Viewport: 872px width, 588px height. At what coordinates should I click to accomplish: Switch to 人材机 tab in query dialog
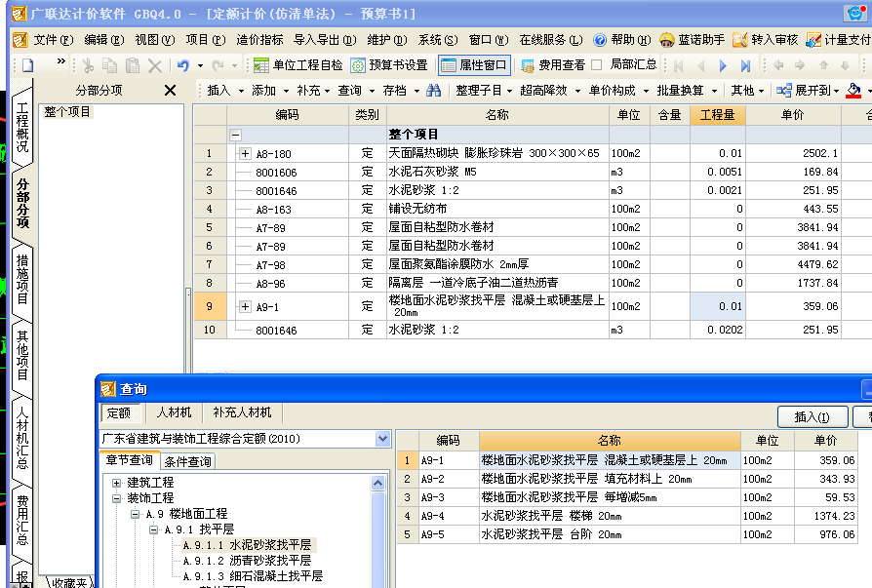point(174,412)
